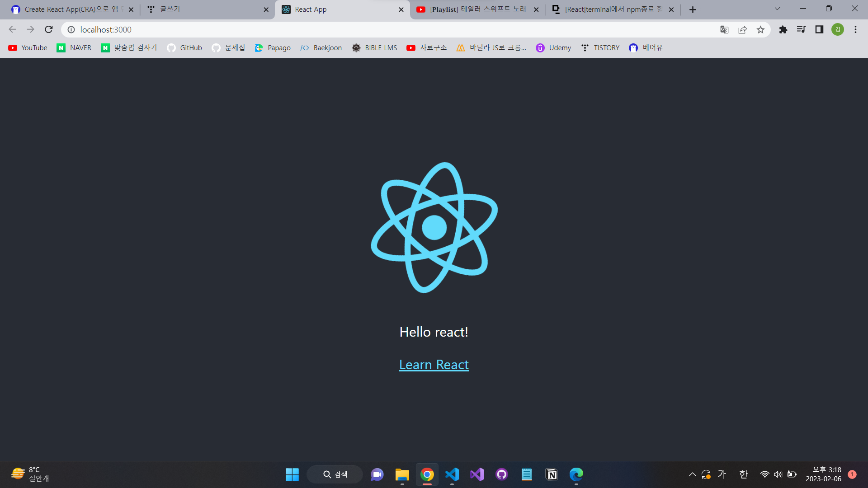Open the media control icon in toolbar

tap(801, 30)
